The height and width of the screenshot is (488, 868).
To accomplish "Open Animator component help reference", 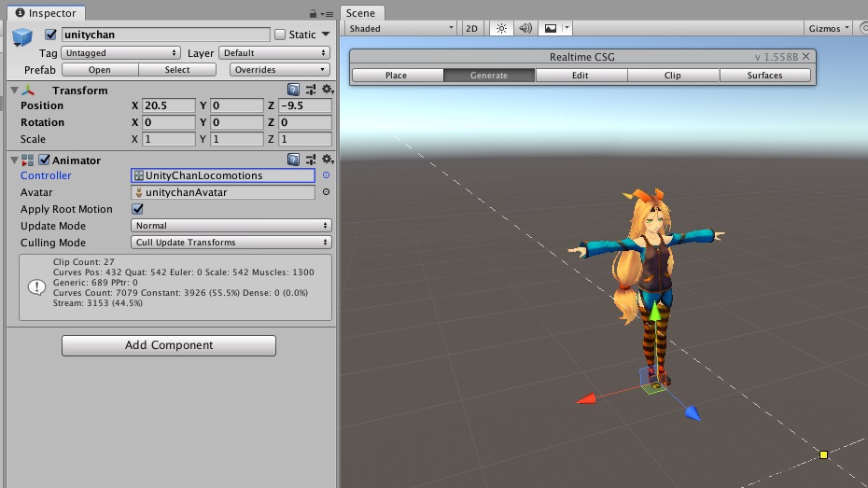I will 293,160.
